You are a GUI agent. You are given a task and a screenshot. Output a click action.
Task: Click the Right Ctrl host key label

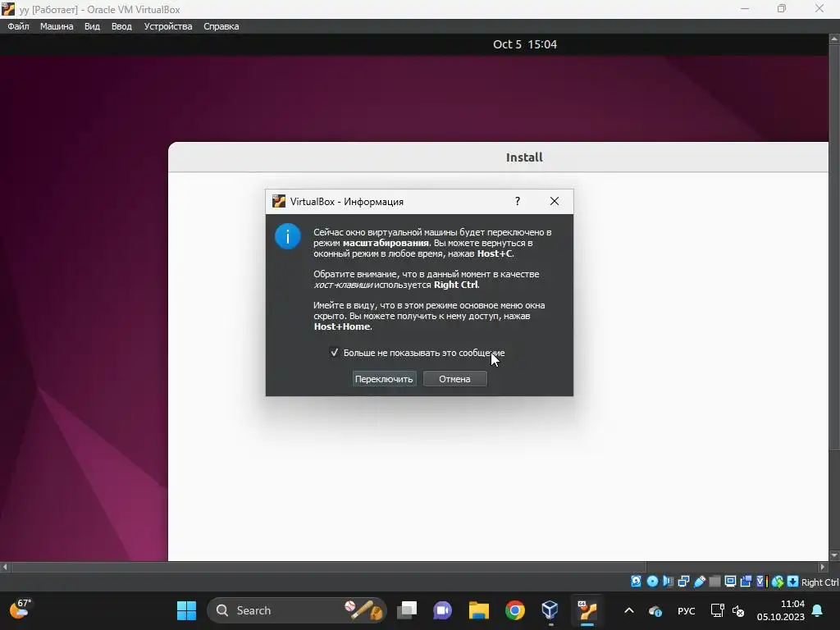click(819, 582)
